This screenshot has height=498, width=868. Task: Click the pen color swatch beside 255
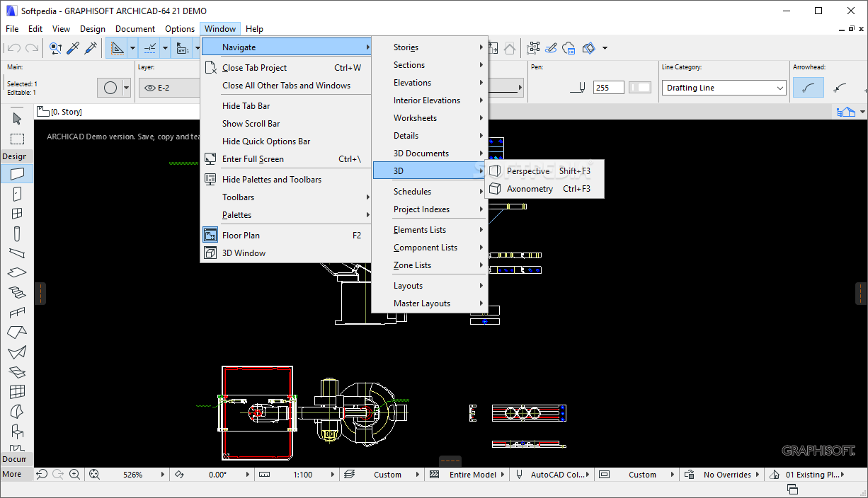coord(640,88)
